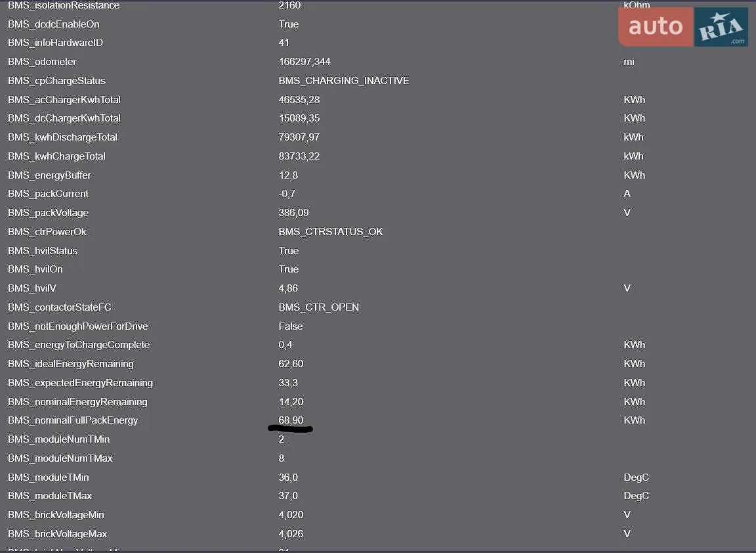
Task: Click BMS_nominalEnergyRemaining value 14,20
Action: tap(291, 402)
